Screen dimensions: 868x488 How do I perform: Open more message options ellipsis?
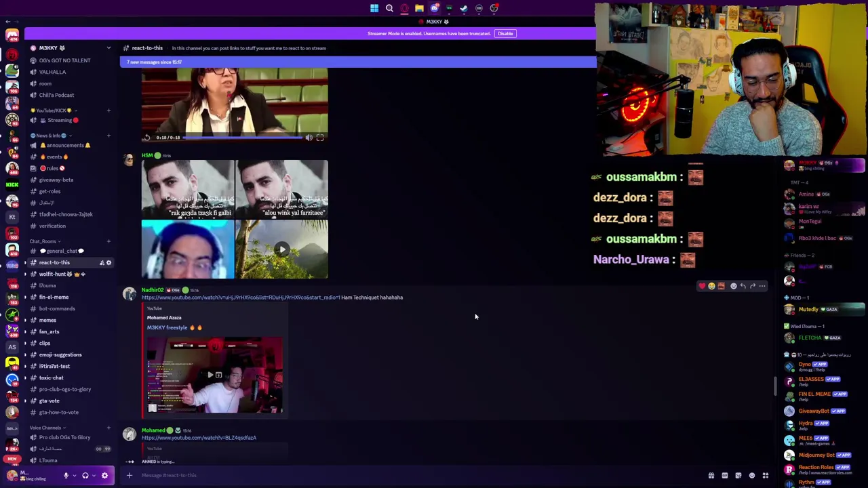[x=762, y=286]
